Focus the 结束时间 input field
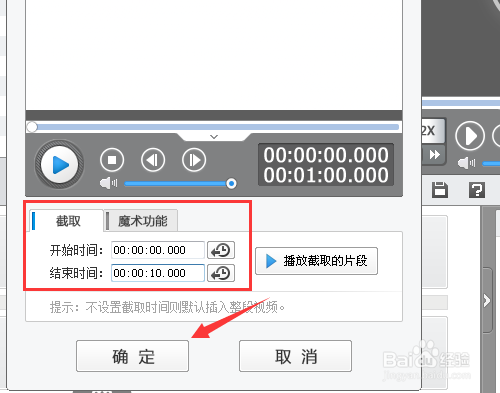This screenshot has height=393, width=500. click(x=158, y=273)
